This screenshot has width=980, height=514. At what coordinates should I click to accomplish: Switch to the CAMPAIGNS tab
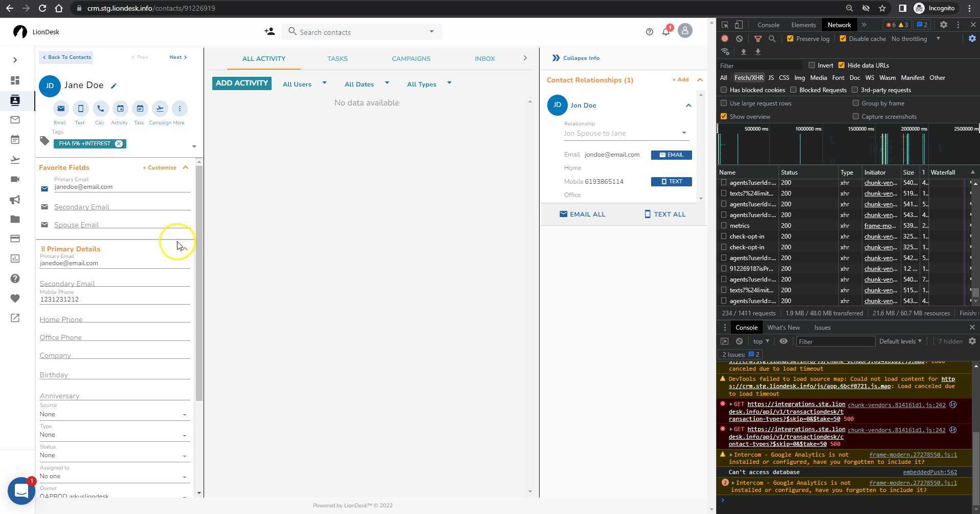(x=411, y=58)
